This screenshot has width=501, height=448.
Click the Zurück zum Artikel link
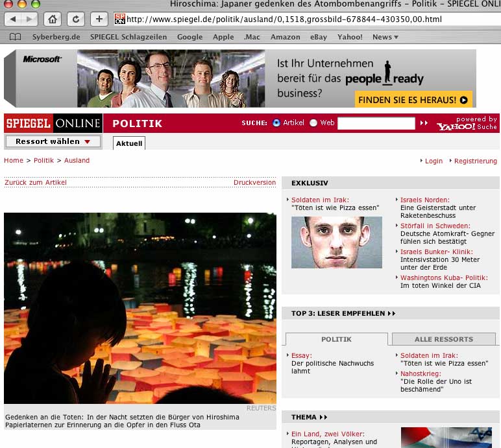tap(36, 183)
